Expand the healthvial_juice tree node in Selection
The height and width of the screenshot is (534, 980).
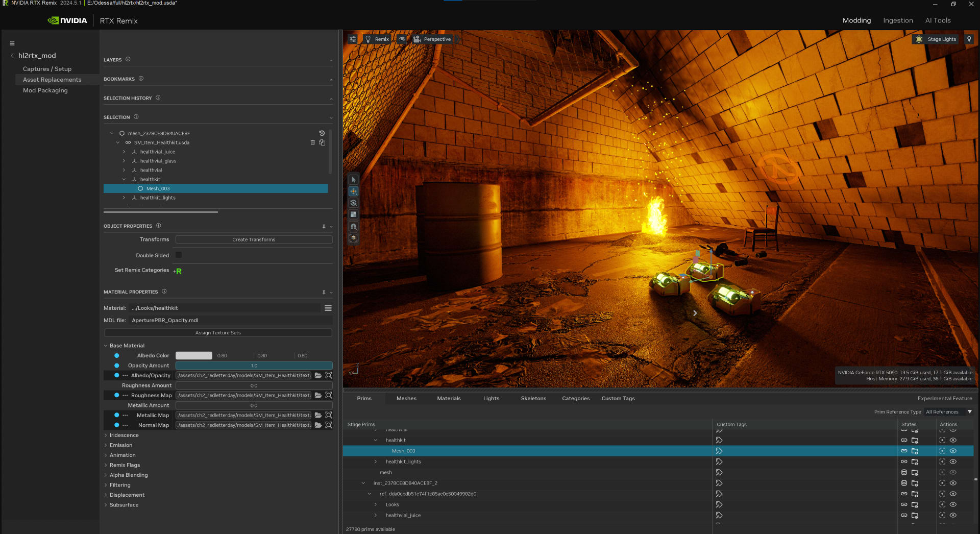tap(124, 152)
